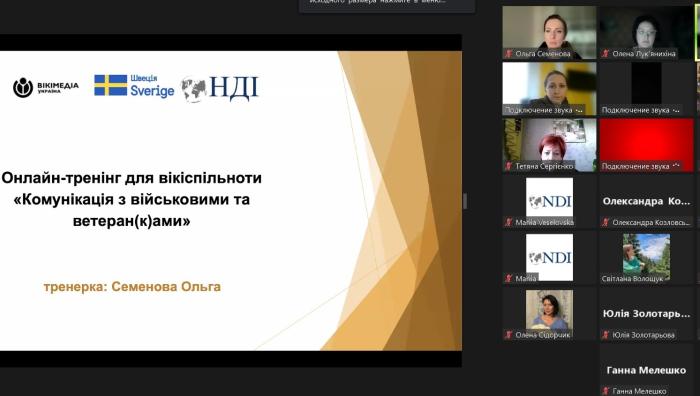Click muted mic icon beside Олена Сідорчик
The height and width of the screenshot is (396, 700).
(x=508, y=334)
